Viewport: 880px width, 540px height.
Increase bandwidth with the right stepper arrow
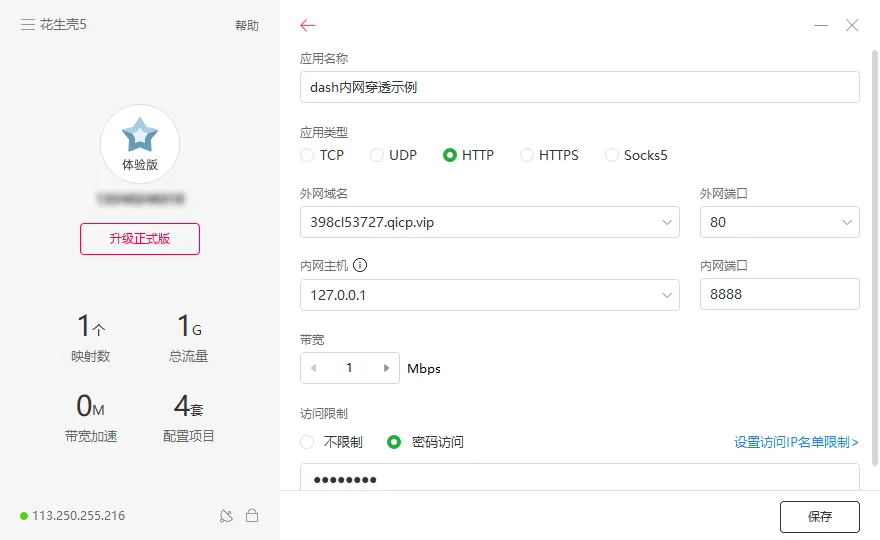pos(386,368)
